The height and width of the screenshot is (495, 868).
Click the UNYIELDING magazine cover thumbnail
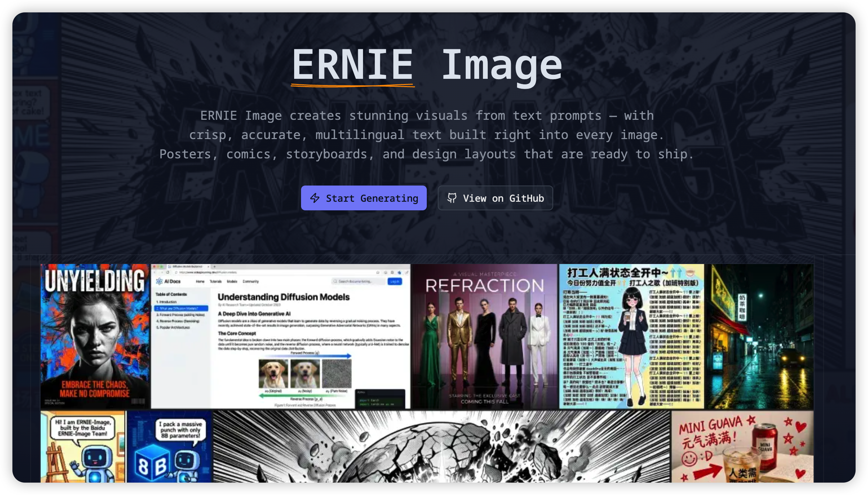pos(96,336)
